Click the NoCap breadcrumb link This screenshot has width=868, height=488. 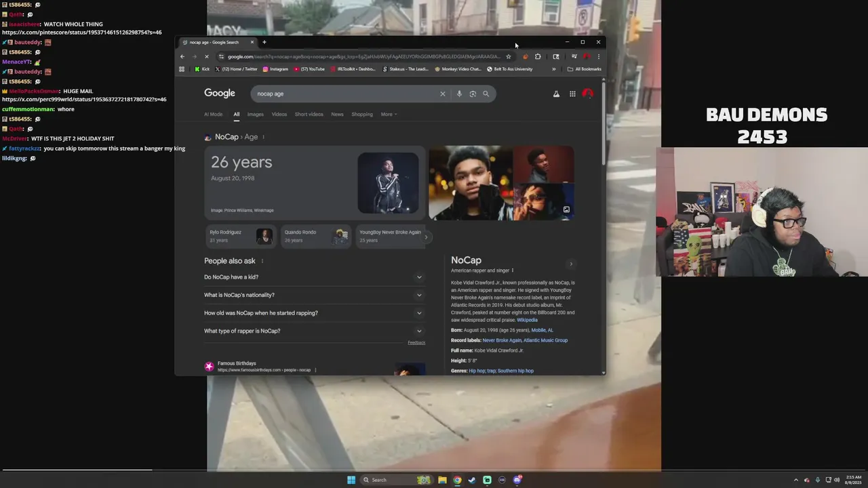pyautogui.click(x=226, y=137)
